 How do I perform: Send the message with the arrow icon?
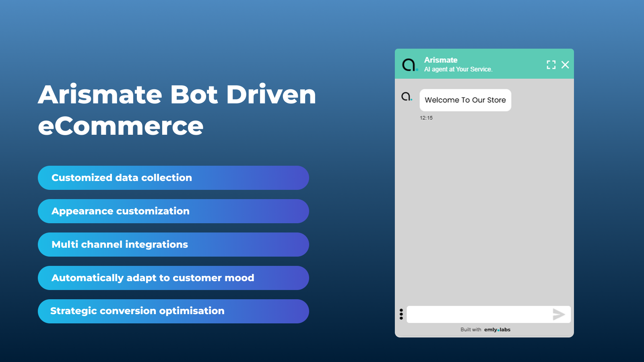(559, 314)
